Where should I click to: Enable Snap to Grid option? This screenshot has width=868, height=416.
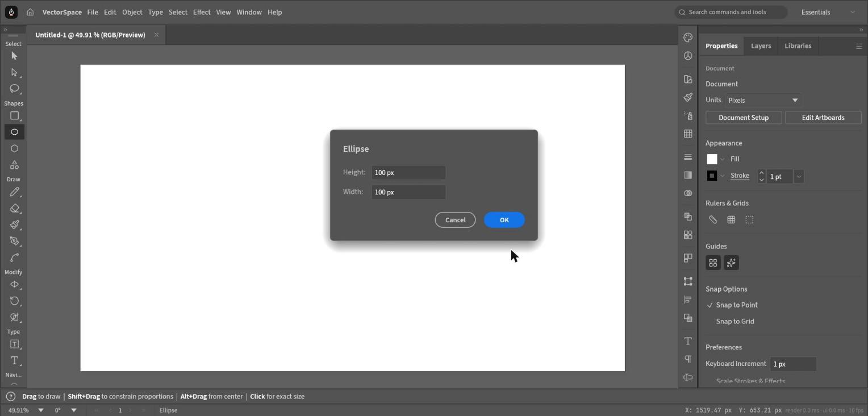pos(735,321)
